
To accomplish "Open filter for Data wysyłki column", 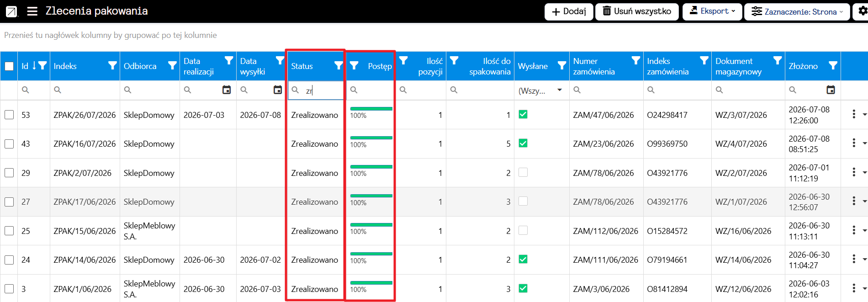I will tap(280, 60).
